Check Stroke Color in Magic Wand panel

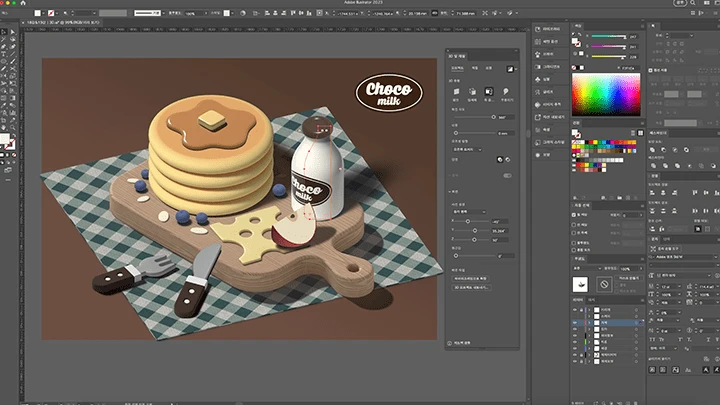coord(574,225)
